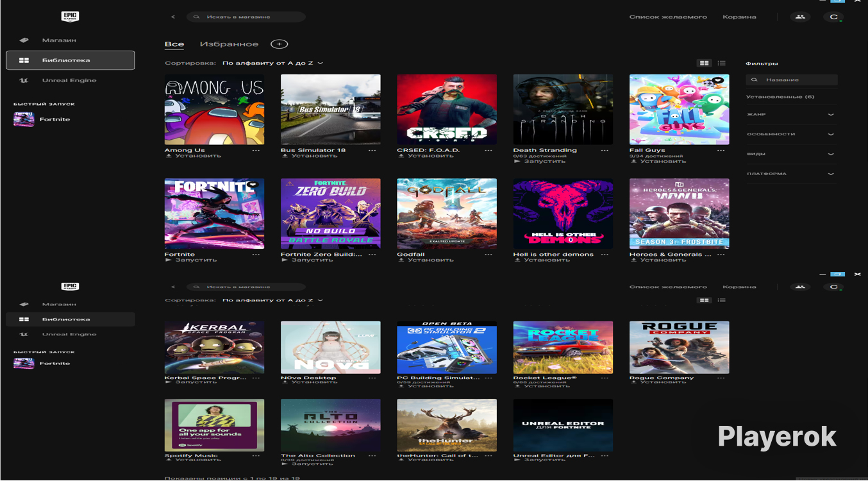Viewport: 868px width, 481px height.
Task: Toggle the favorite heart on Fall Guys
Action: 718,81
